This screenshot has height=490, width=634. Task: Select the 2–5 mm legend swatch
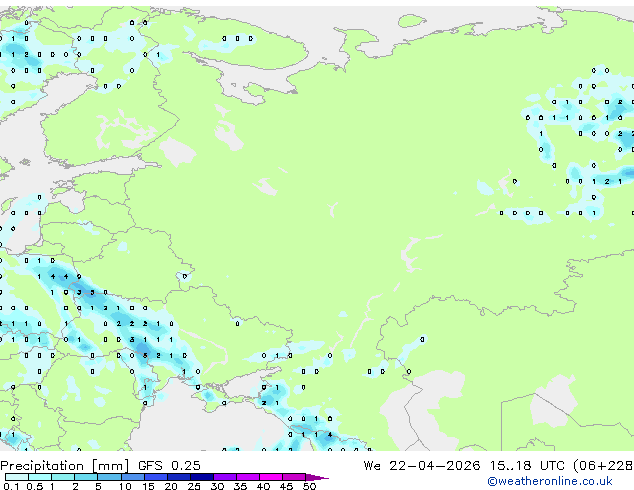86,477
